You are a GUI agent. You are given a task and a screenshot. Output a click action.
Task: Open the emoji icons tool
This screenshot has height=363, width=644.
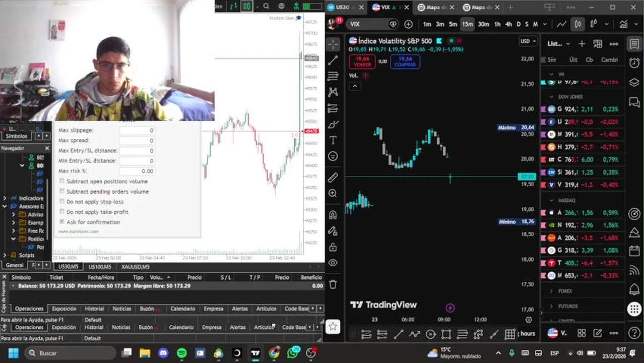tap(333, 156)
